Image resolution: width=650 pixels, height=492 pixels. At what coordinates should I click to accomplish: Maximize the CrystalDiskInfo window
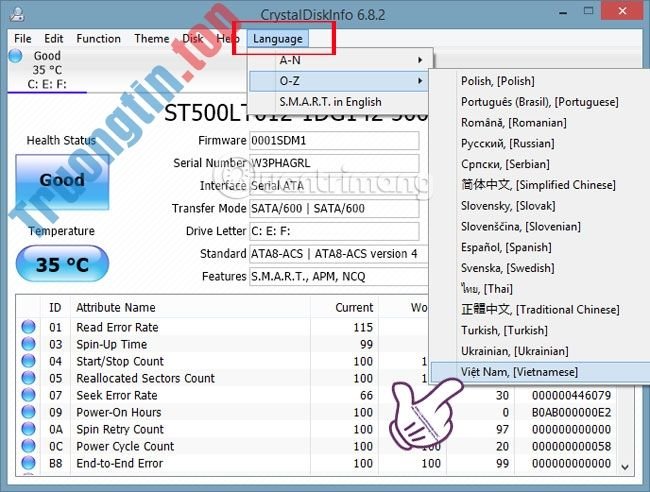588,11
